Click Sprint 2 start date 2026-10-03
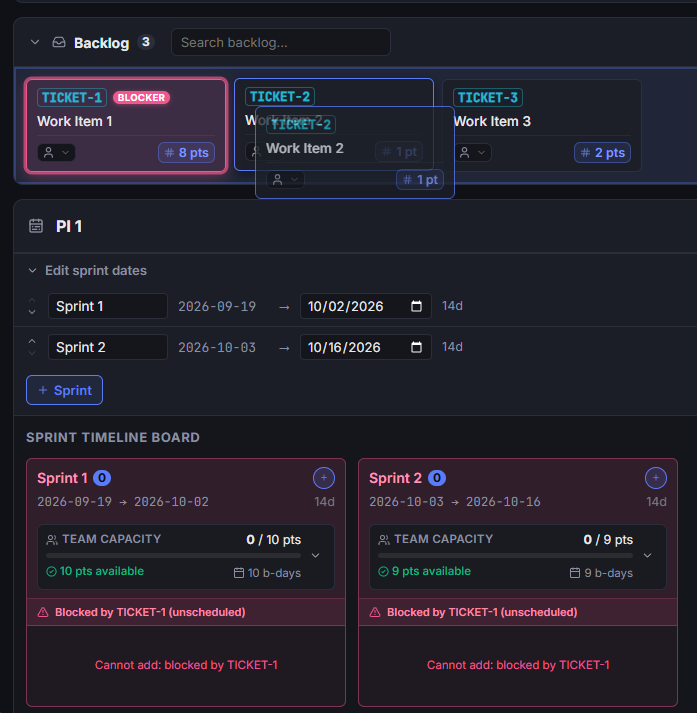 pyautogui.click(x=217, y=347)
